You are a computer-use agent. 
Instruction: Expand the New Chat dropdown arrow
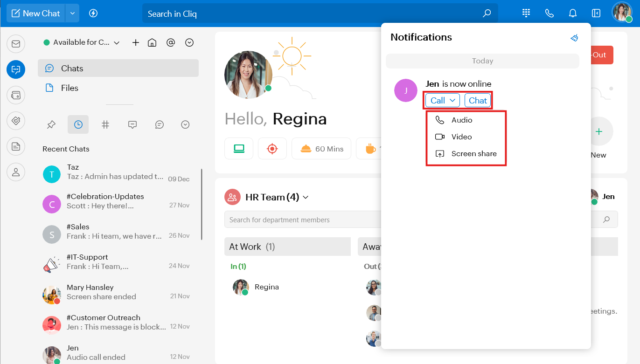[x=72, y=13]
